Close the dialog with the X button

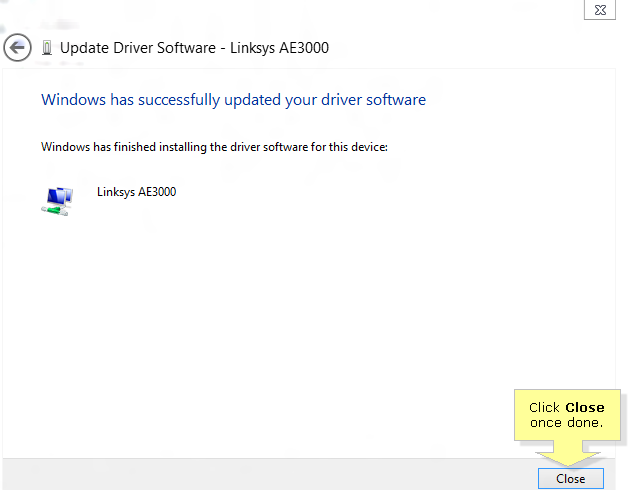tap(600, 10)
